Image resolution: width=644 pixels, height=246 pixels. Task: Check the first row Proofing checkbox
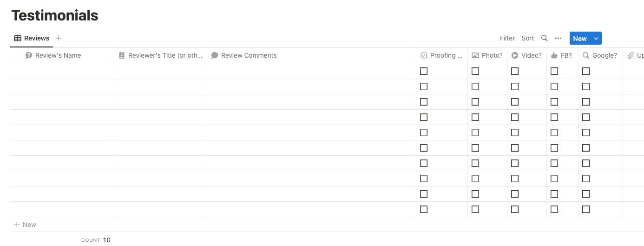coord(424,71)
